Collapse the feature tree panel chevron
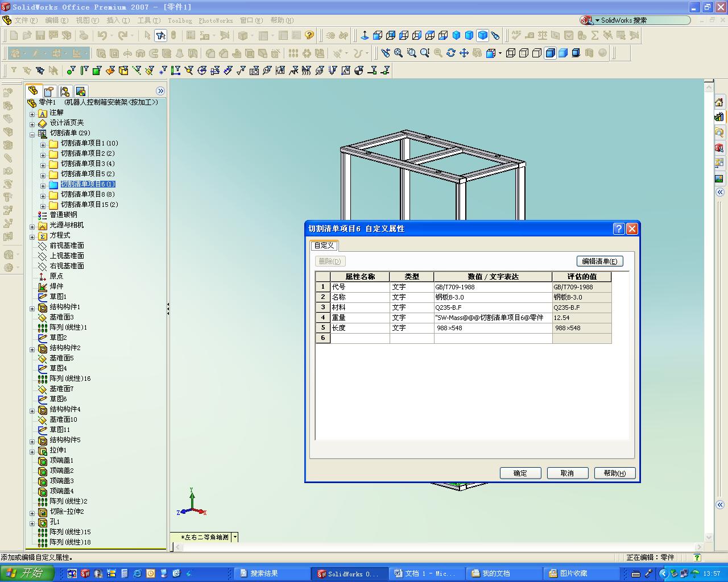Screen dimensions: 728x582 pyautogui.click(x=160, y=91)
